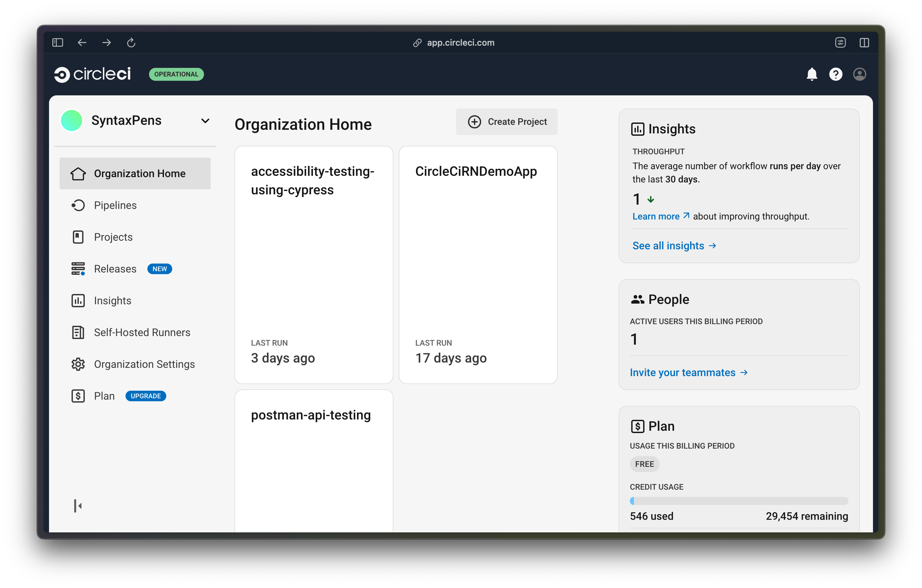Click the FREE plan badge
Image resolution: width=922 pixels, height=588 pixels.
(x=644, y=464)
